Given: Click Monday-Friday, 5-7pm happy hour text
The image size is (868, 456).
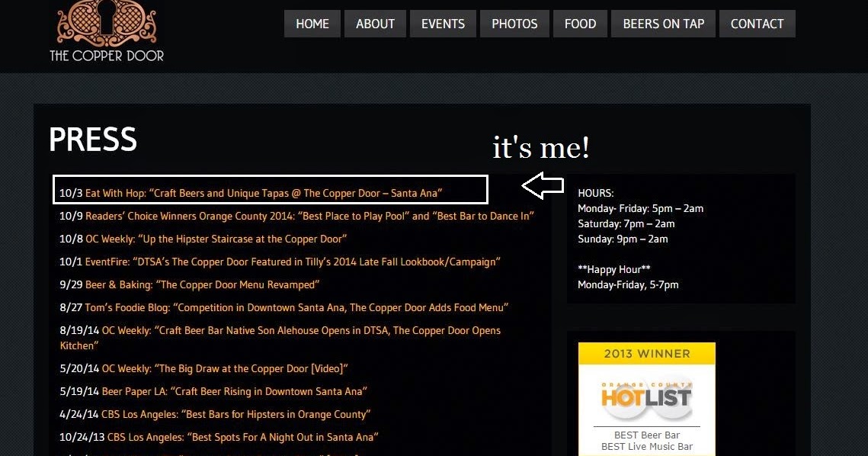Looking at the screenshot, I should (628, 284).
